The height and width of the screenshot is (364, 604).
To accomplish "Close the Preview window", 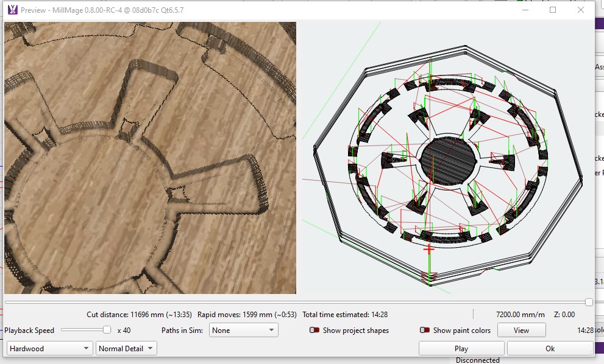I will click(x=581, y=10).
